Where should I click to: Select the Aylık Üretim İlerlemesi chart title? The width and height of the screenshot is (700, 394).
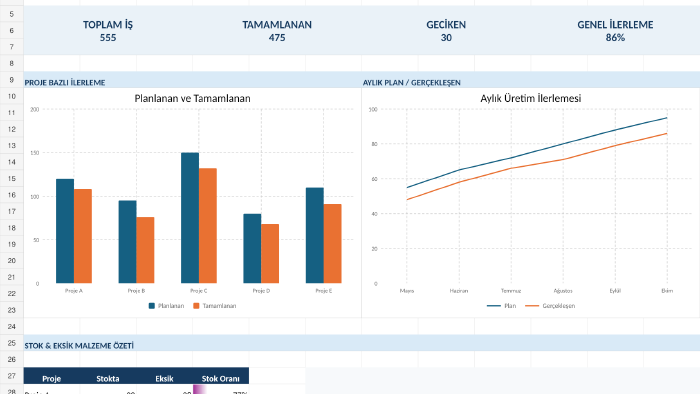click(531, 99)
